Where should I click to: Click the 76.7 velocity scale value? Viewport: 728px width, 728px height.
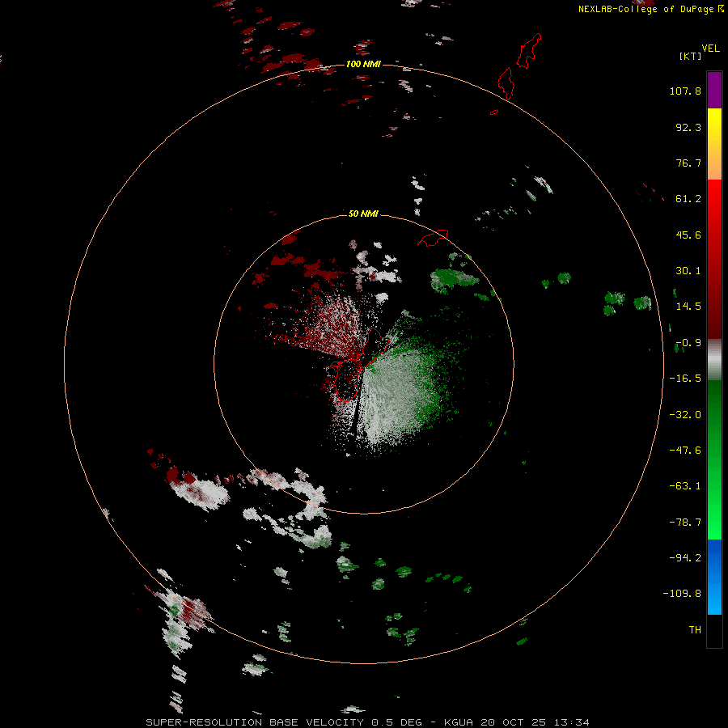(x=688, y=163)
